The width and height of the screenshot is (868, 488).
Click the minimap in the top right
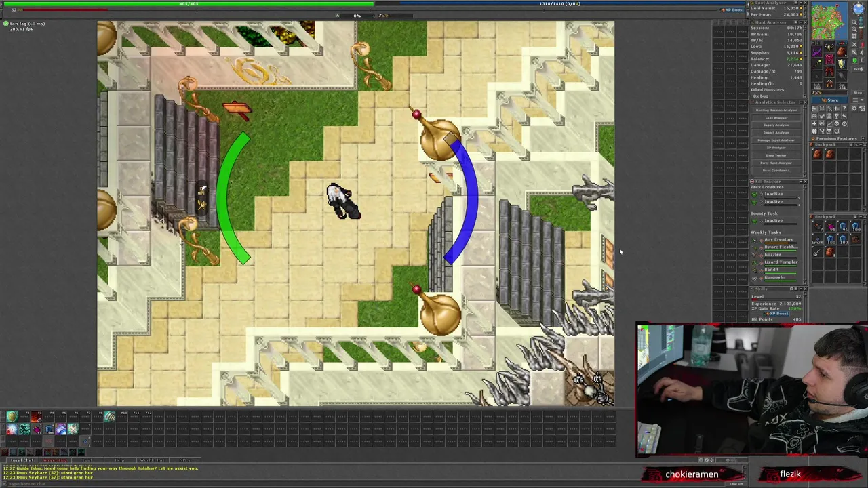point(829,21)
